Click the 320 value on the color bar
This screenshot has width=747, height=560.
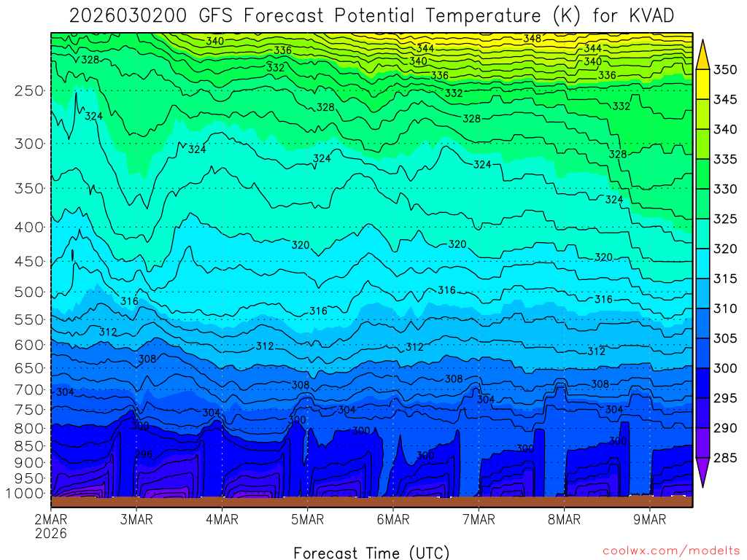(725, 249)
